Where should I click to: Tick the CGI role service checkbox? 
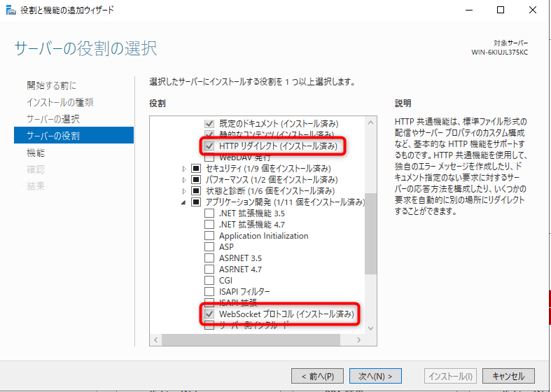(x=209, y=281)
